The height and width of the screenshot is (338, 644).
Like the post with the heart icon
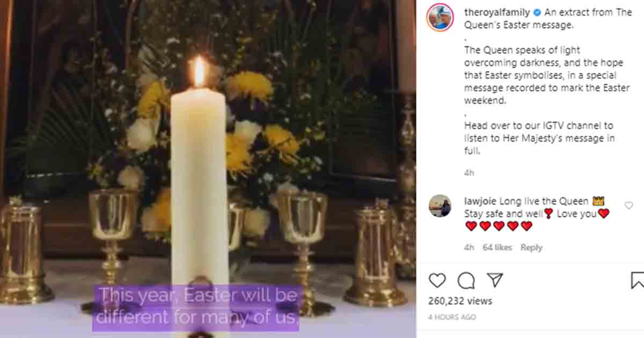click(437, 280)
